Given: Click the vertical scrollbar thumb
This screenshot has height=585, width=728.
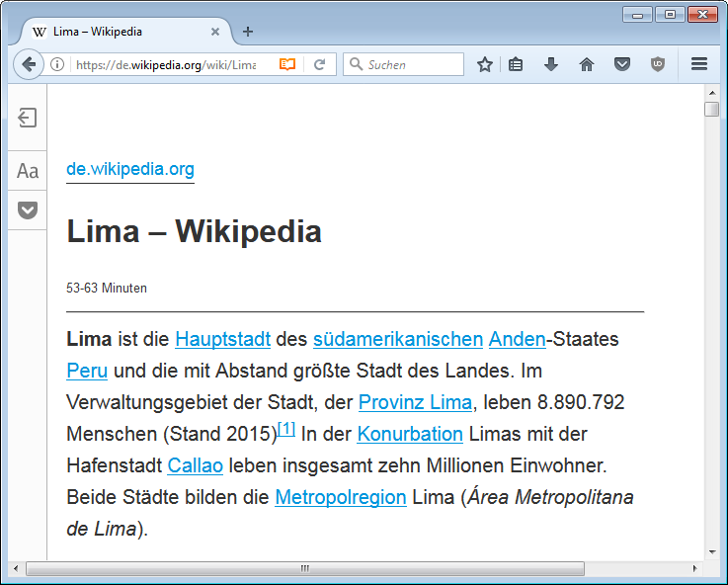Looking at the screenshot, I should coord(712,110).
